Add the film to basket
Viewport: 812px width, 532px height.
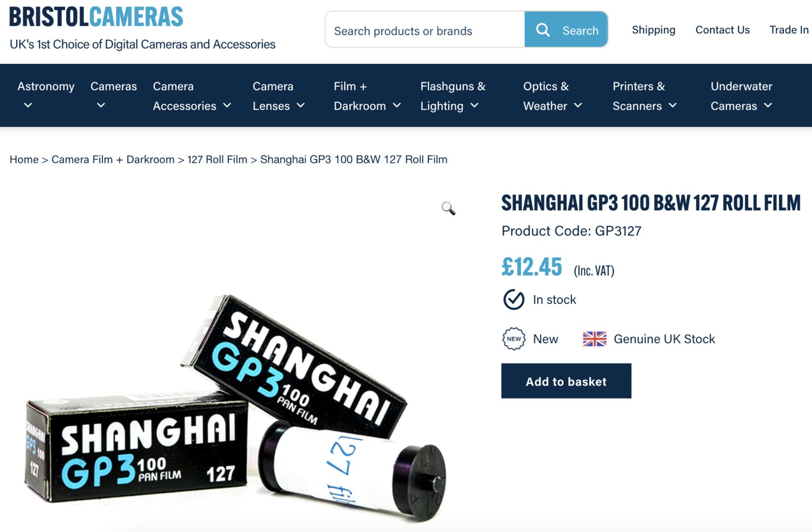pyautogui.click(x=566, y=381)
